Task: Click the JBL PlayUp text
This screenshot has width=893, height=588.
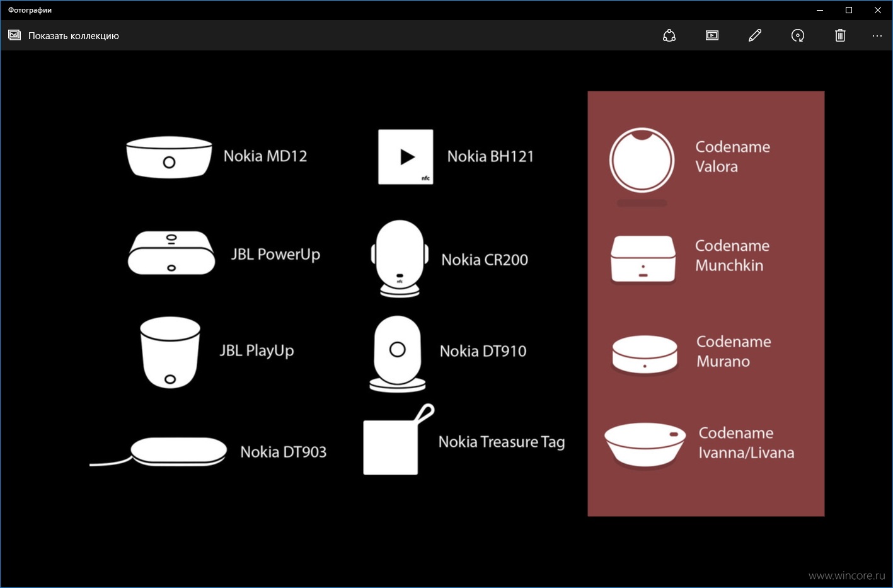Action: coord(256,351)
